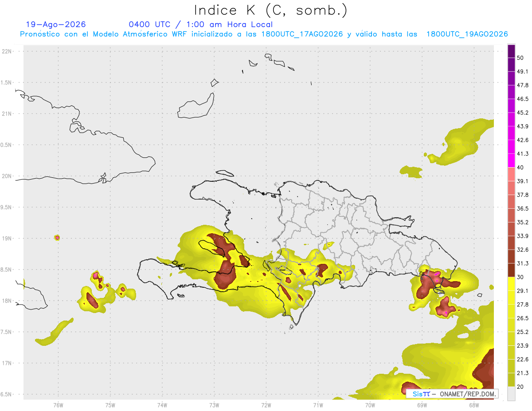Click legend value "41.3"
The height and width of the screenshot is (411, 532).
click(522, 154)
